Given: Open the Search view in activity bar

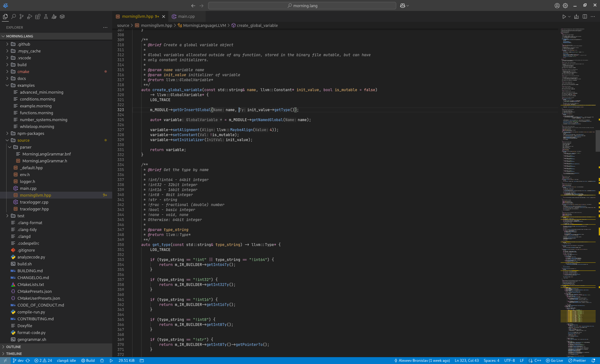Looking at the screenshot, I should pyautogui.click(x=13, y=17).
